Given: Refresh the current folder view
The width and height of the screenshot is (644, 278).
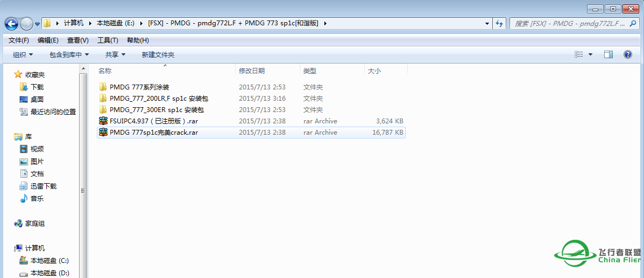Looking at the screenshot, I should [499, 24].
